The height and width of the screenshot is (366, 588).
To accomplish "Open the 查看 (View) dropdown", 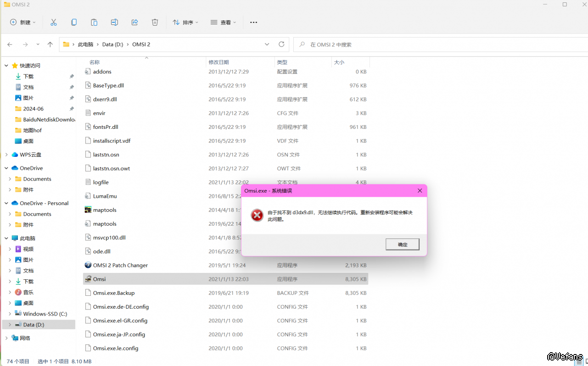I will coord(223,22).
